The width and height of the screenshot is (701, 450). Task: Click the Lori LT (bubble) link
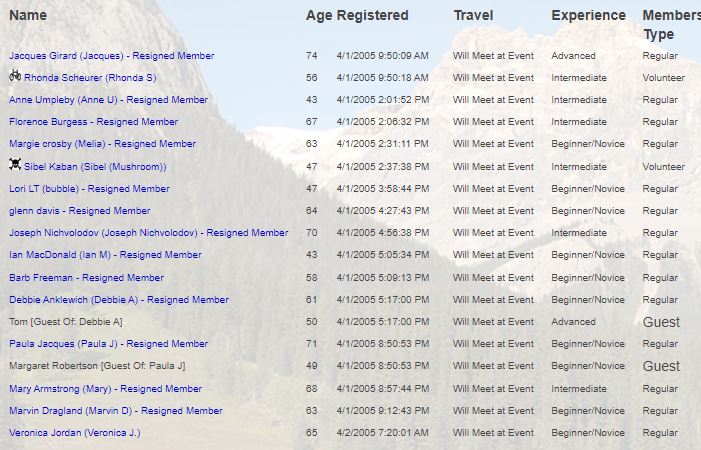point(89,189)
